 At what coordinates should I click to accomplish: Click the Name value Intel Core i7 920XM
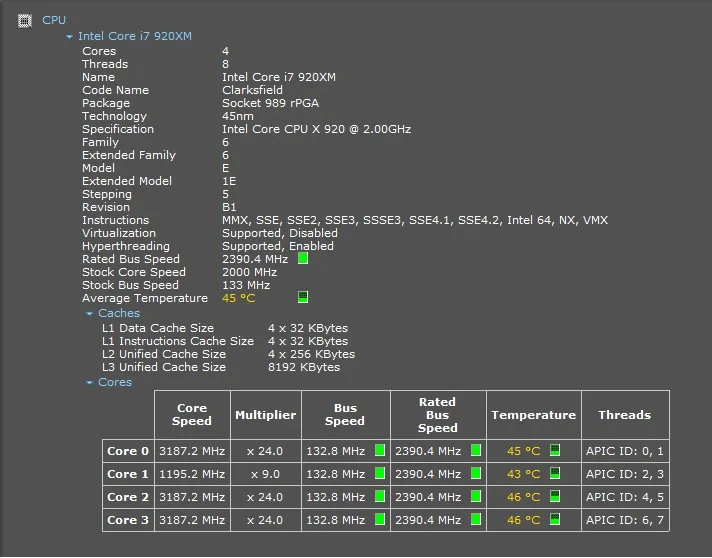(279, 77)
